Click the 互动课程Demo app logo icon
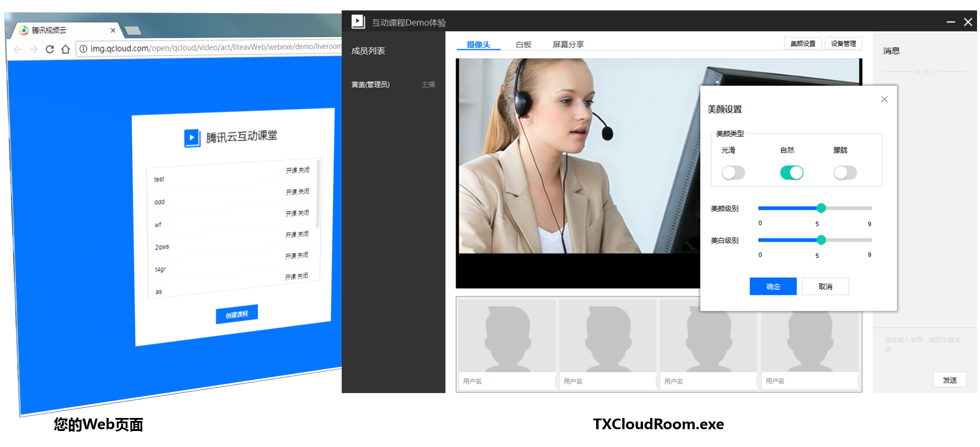The image size is (980, 447). coord(358,22)
